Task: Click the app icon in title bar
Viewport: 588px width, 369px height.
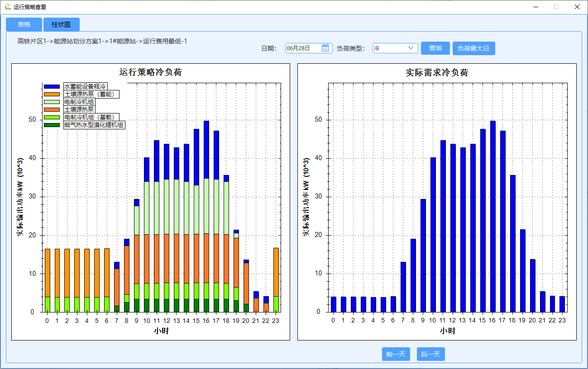Action: click(7, 7)
